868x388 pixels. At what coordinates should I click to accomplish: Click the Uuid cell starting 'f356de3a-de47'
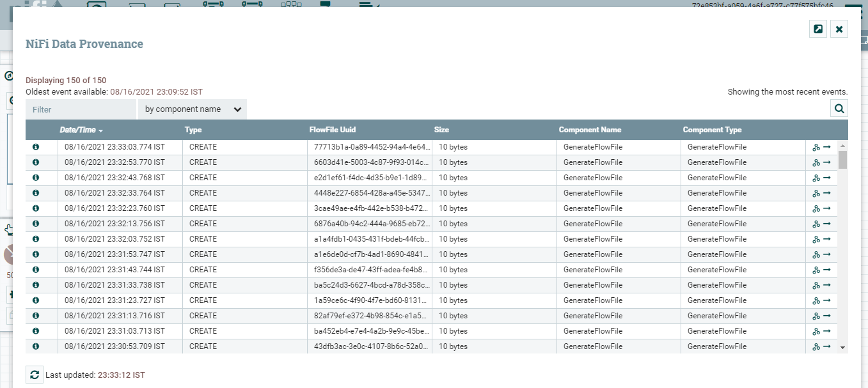pos(369,270)
